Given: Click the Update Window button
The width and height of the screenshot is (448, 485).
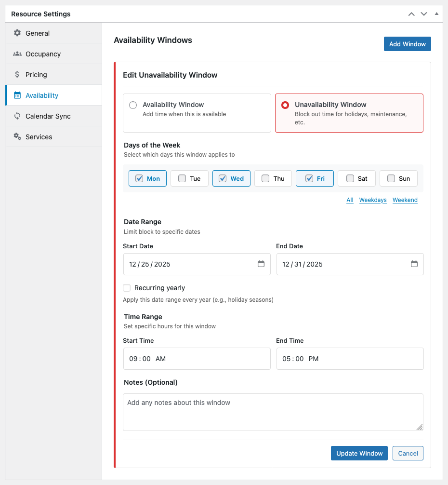Looking at the screenshot, I should click(x=359, y=453).
